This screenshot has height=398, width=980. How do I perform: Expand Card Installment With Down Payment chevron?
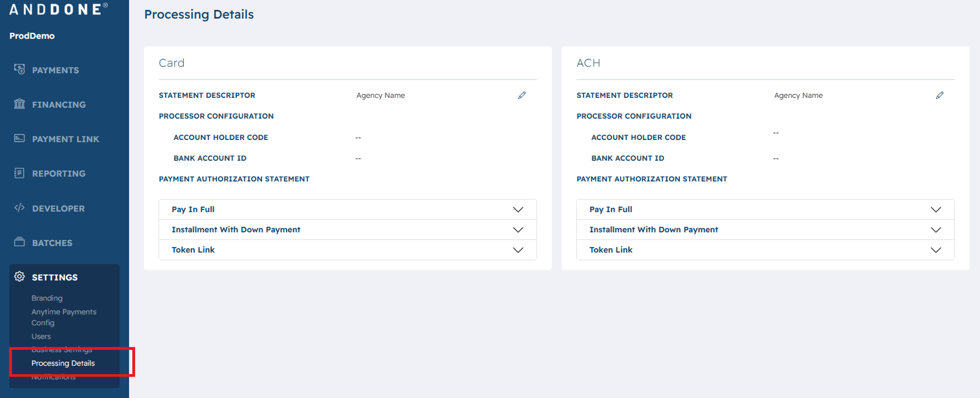[x=518, y=229]
